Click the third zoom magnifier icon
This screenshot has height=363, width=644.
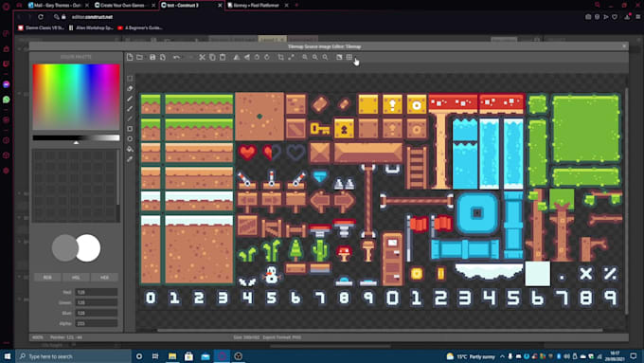click(325, 57)
